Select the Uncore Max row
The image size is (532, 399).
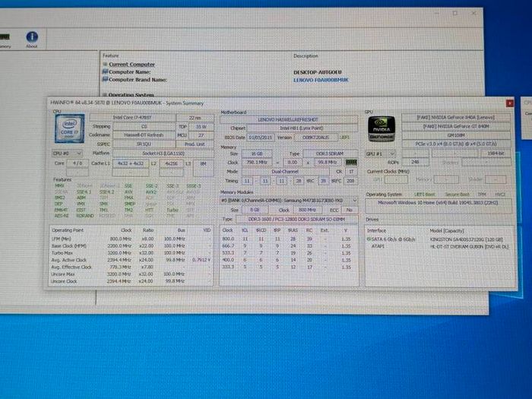[x=131, y=274]
